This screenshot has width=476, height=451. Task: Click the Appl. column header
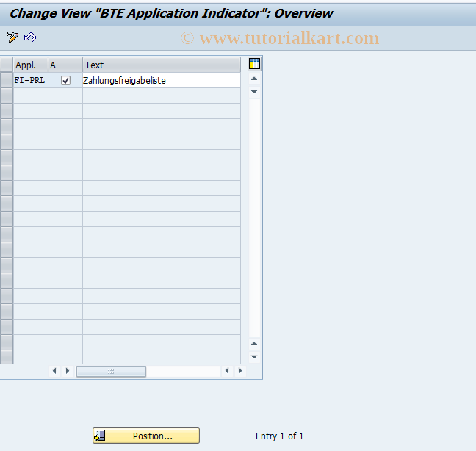[x=30, y=65]
